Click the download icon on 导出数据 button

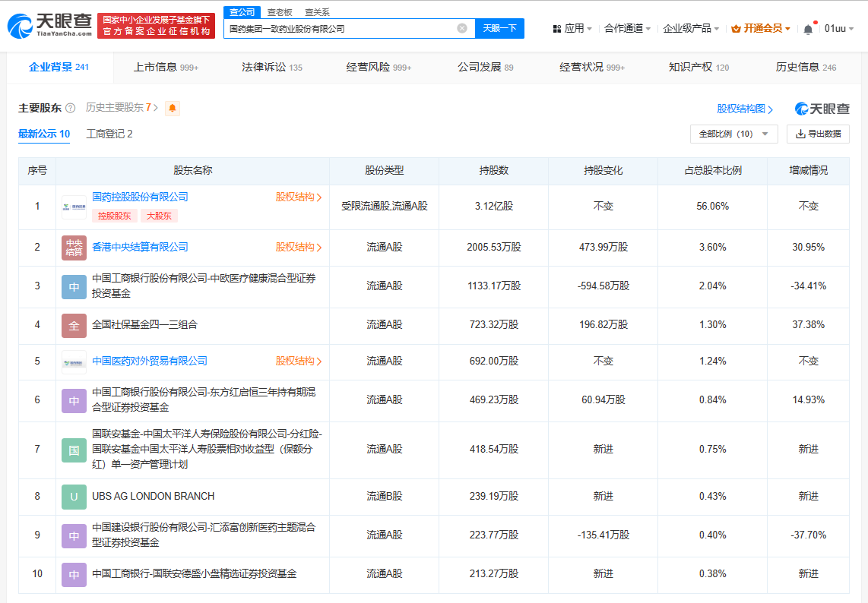click(799, 133)
